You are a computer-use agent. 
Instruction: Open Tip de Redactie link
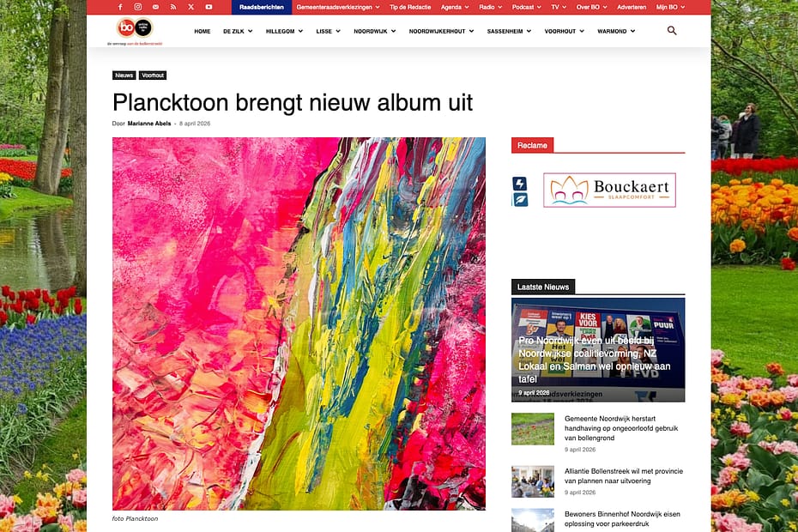click(x=410, y=7)
